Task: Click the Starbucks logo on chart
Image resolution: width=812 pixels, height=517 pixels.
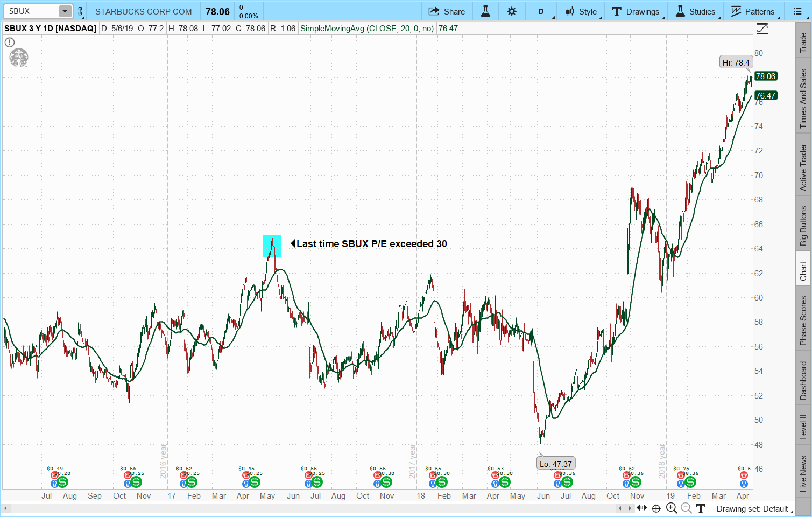Action: click(19, 58)
